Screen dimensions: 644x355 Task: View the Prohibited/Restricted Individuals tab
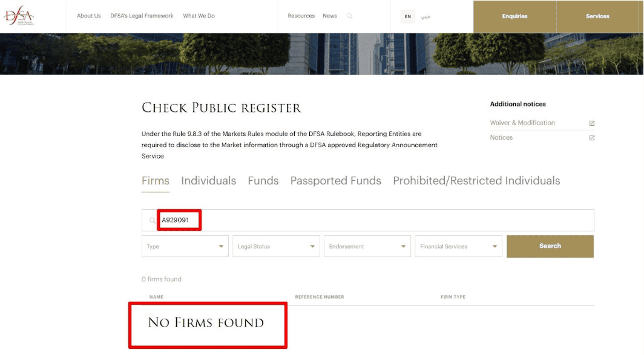coord(476,181)
